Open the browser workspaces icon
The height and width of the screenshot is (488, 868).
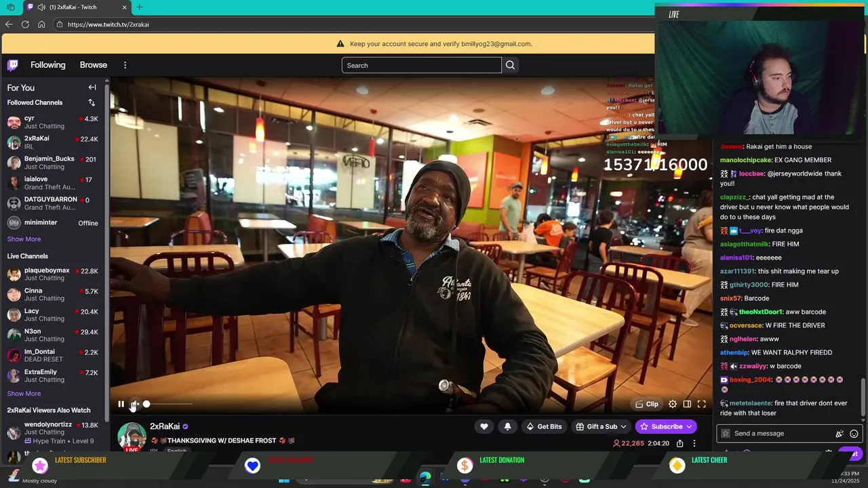click(x=11, y=7)
